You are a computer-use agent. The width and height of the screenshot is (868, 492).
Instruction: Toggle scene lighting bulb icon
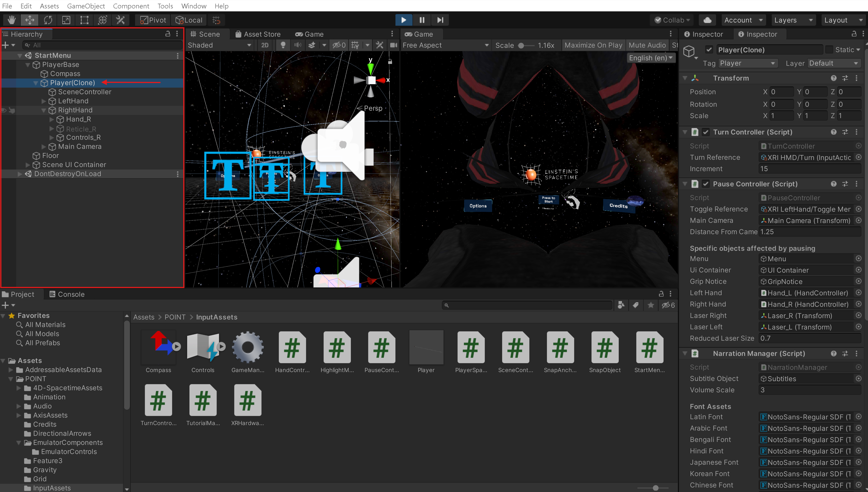point(283,45)
